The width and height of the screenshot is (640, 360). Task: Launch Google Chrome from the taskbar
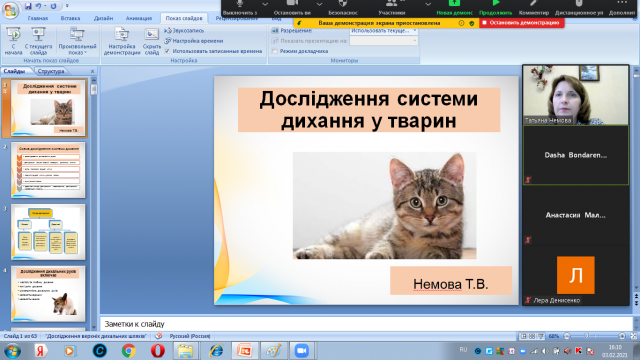pos(129,351)
